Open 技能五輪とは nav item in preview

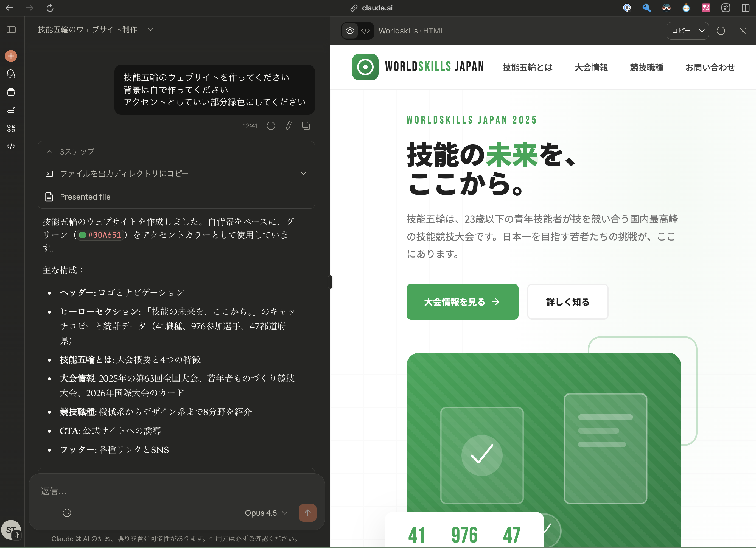point(527,67)
